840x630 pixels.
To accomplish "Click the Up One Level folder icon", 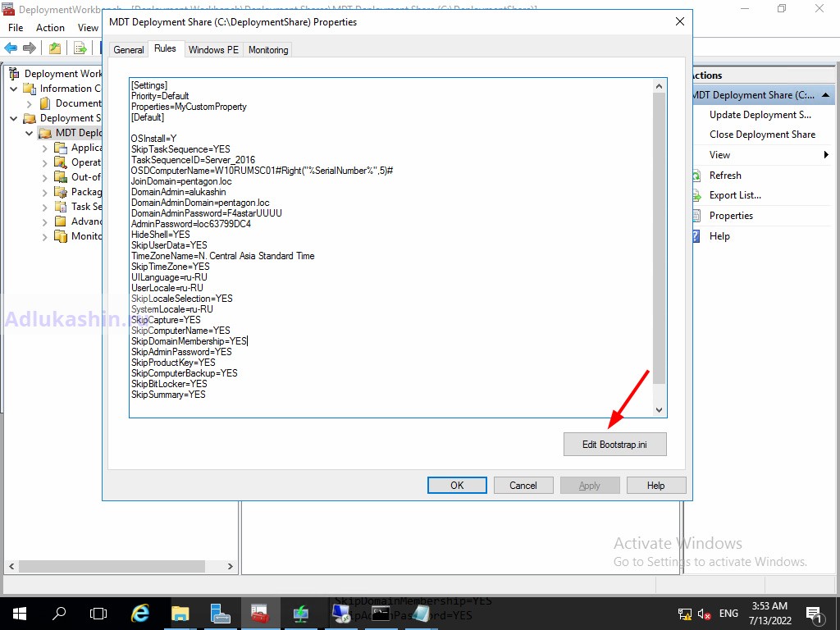I will click(55, 48).
